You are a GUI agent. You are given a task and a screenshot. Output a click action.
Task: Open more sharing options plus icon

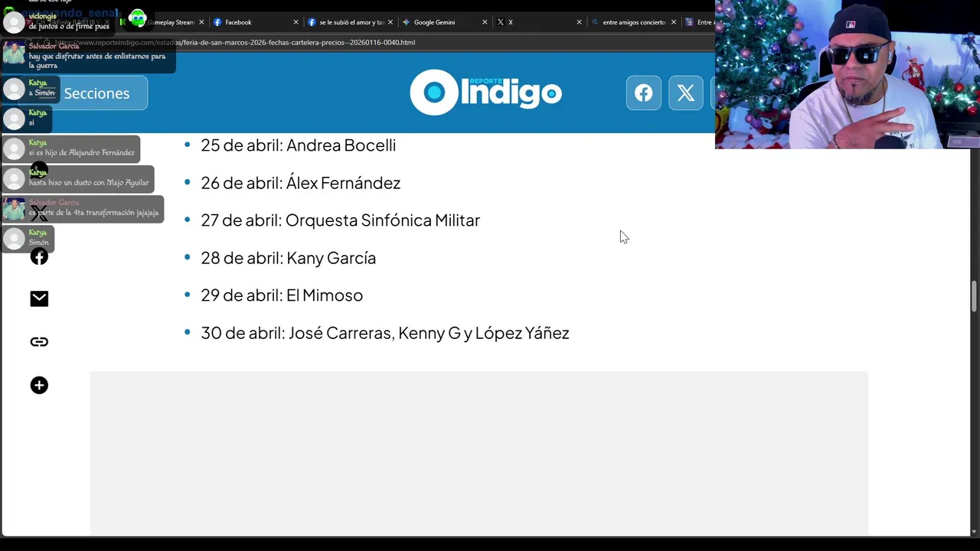pyautogui.click(x=39, y=385)
